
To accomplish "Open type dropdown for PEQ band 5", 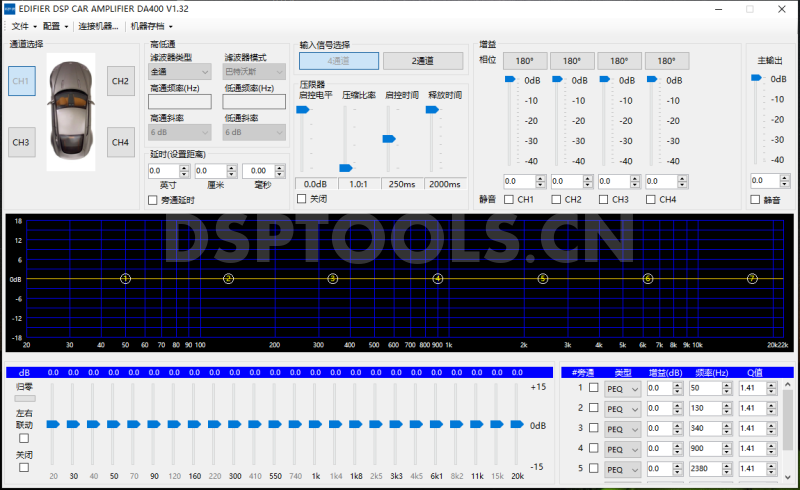I will (x=622, y=470).
